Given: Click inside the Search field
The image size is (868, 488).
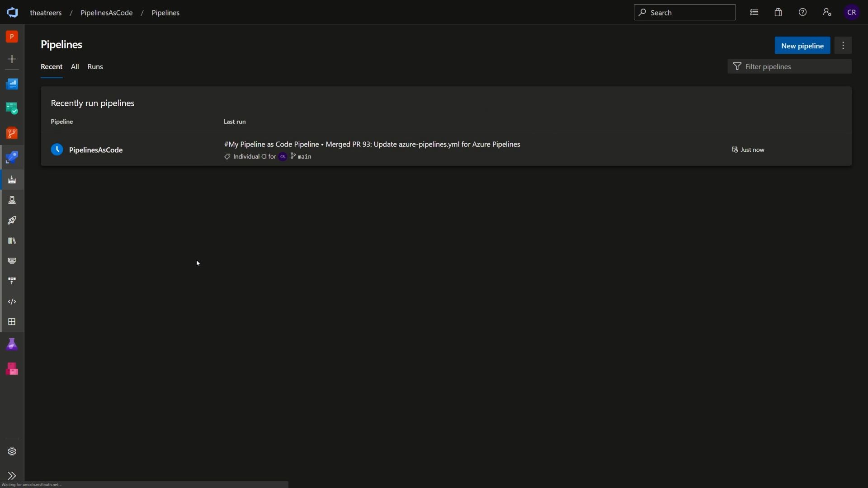Looking at the screenshot, I should coord(685,12).
